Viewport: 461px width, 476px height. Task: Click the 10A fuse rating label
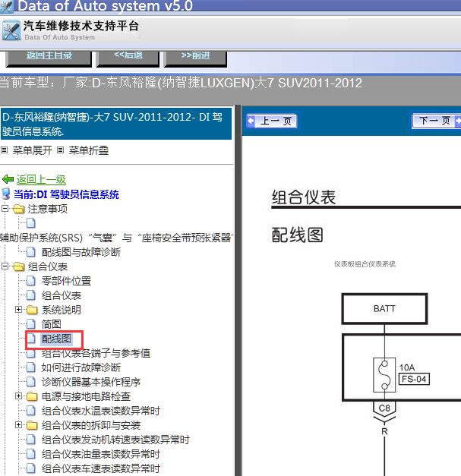[x=407, y=367]
